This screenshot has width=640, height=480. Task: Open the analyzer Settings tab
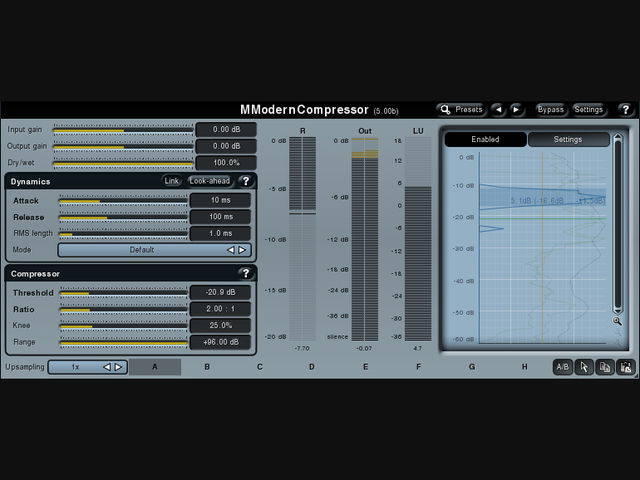click(568, 139)
